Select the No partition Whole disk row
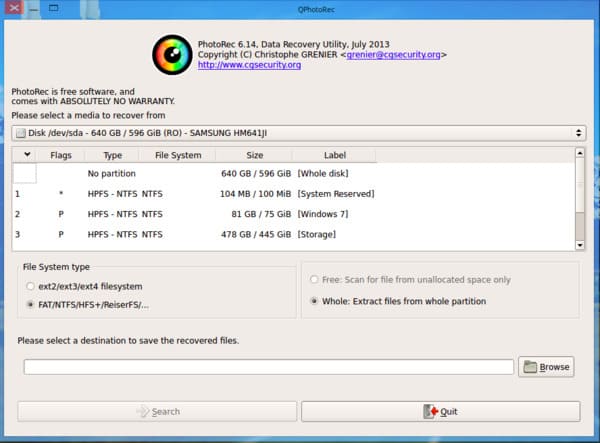 point(293,174)
